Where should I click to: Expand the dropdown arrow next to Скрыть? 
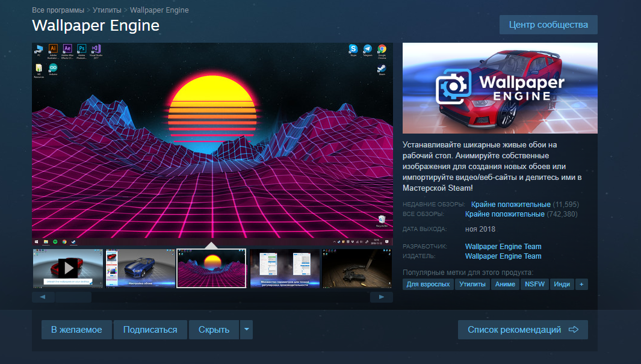pyautogui.click(x=247, y=330)
